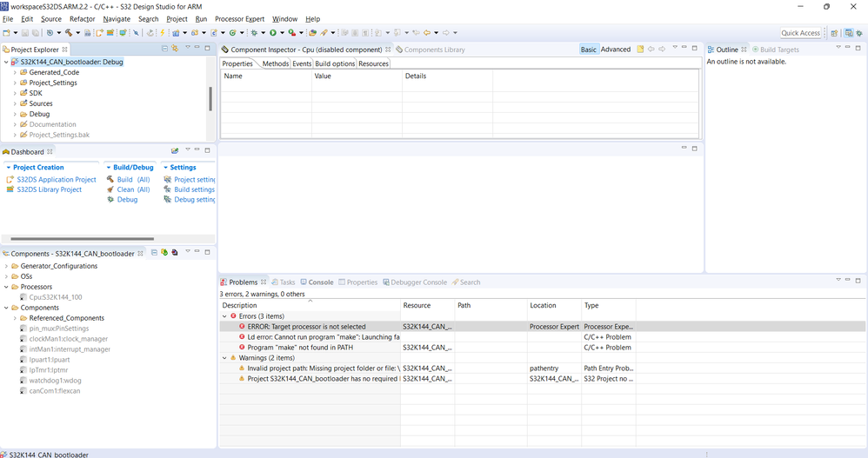
Task: Click the Project Explorer vertical scrollbar
Action: pyautogui.click(x=210, y=99)
